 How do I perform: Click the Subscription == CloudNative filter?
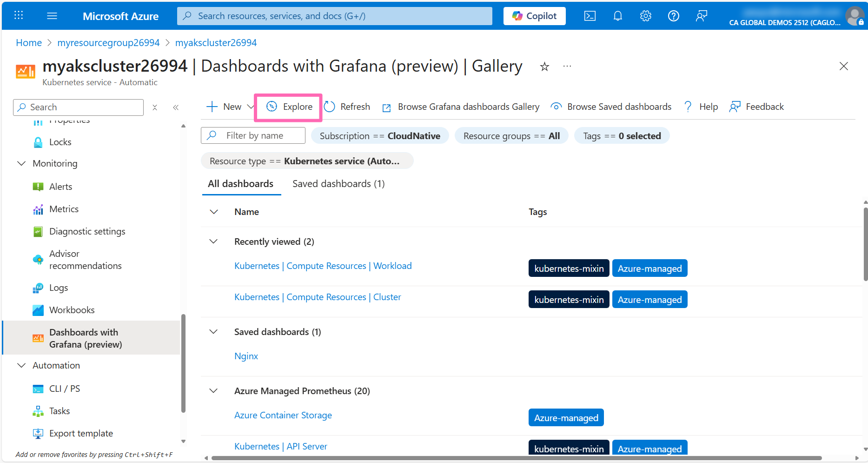click(379, 136)
